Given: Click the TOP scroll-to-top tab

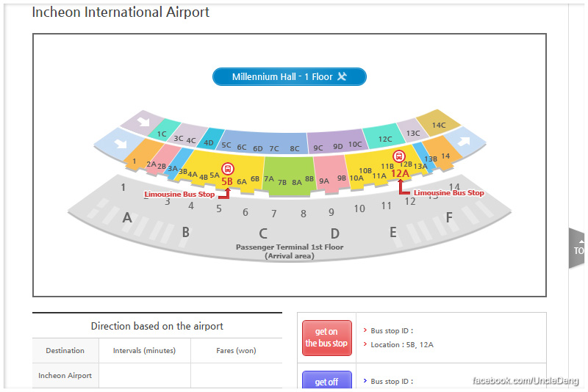Looking at the screenshot, I should click(x=578, y=250).
